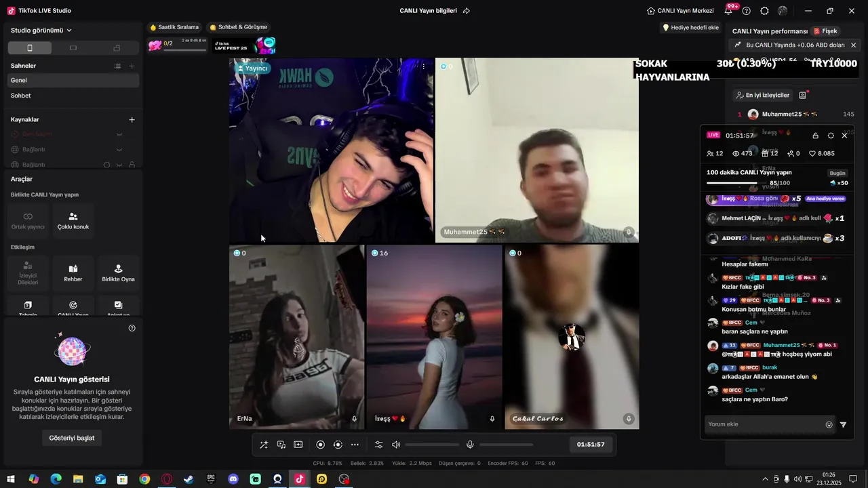Open the Birlikte Oyna tool

point(118,272)
